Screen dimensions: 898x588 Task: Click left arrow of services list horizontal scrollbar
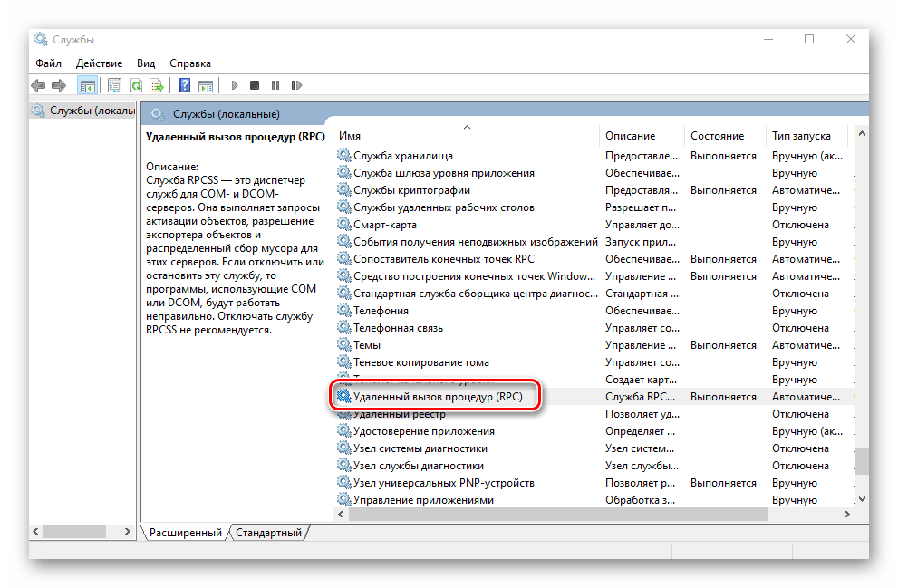tap(342, 514)
